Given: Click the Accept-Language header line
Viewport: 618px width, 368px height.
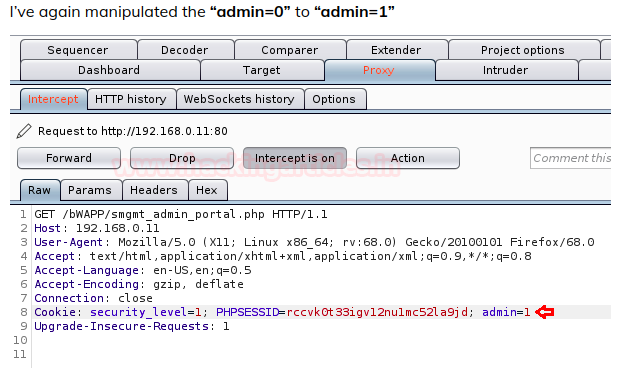Looking at the screenshot, I should [143, 270].
